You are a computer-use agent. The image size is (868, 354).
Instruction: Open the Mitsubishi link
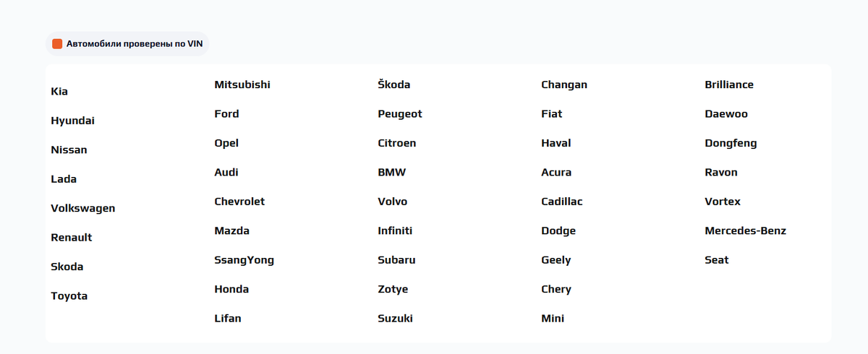(x=242, y=85)
